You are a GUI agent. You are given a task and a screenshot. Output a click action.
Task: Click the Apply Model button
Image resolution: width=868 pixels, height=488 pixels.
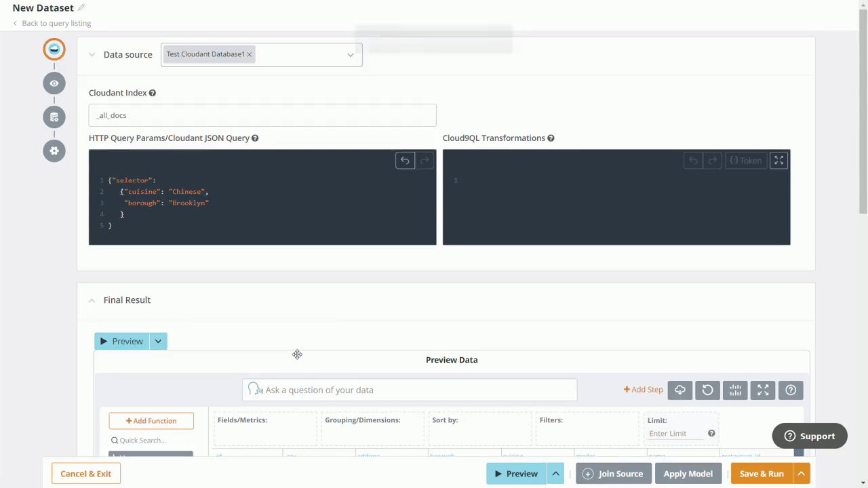tap(688, 474)
